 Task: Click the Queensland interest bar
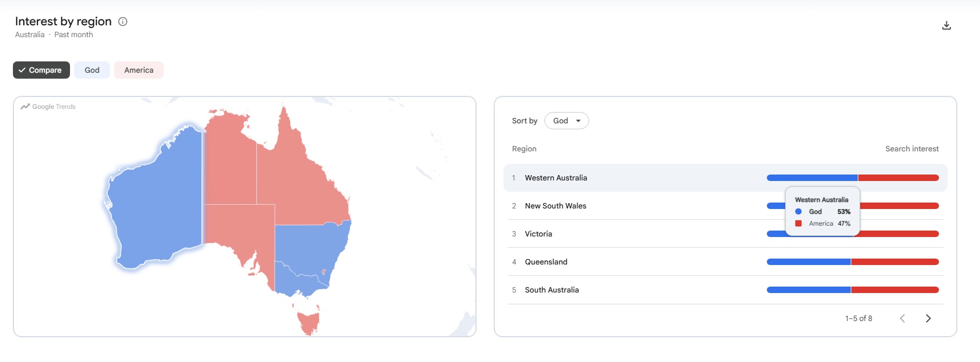coord(853,262)
